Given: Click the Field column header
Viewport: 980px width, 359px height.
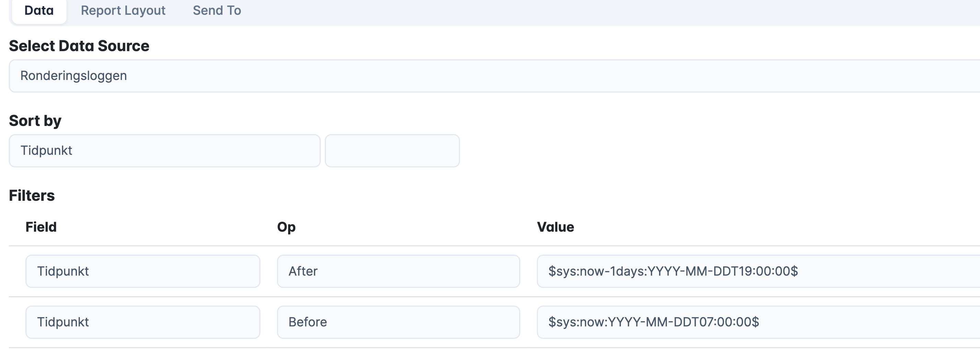Looking at the screenshot, I should pyautogui.click(x=41, y=227).
